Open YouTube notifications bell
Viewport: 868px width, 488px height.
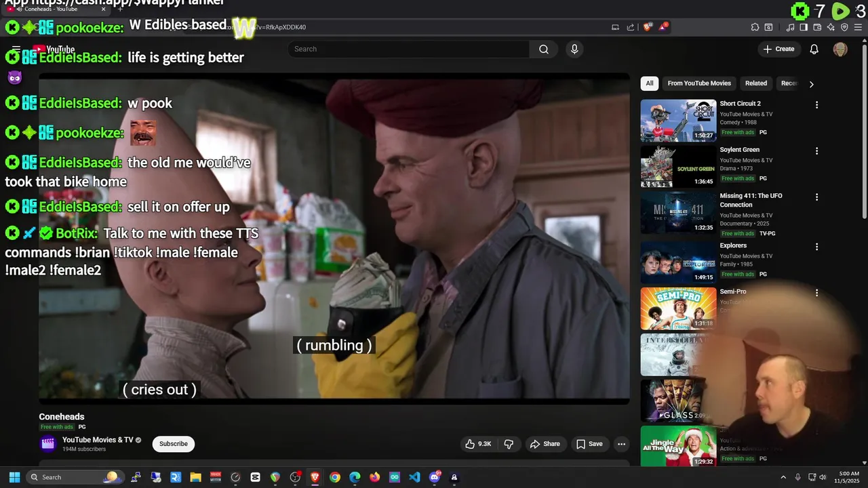pos(814,49)
